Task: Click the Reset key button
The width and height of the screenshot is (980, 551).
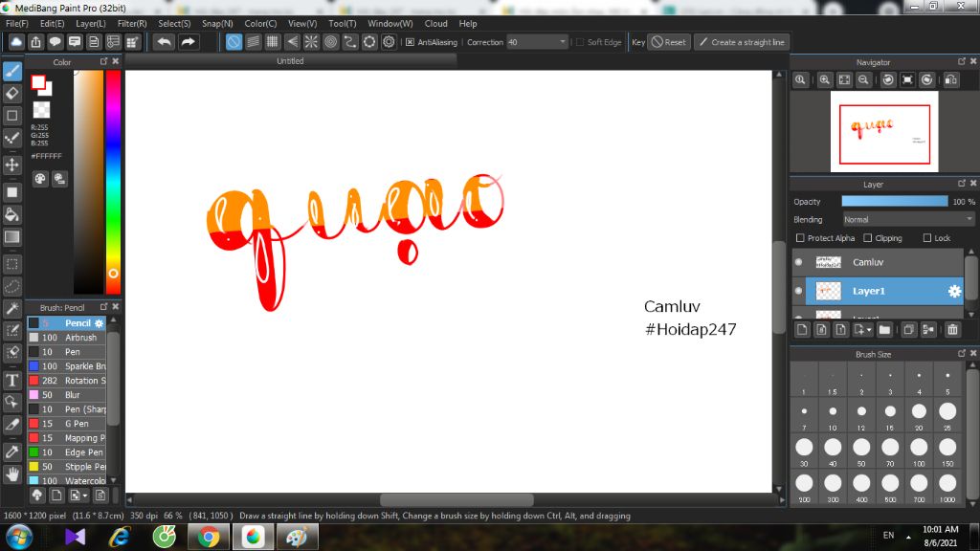Action: pos(669,42)
